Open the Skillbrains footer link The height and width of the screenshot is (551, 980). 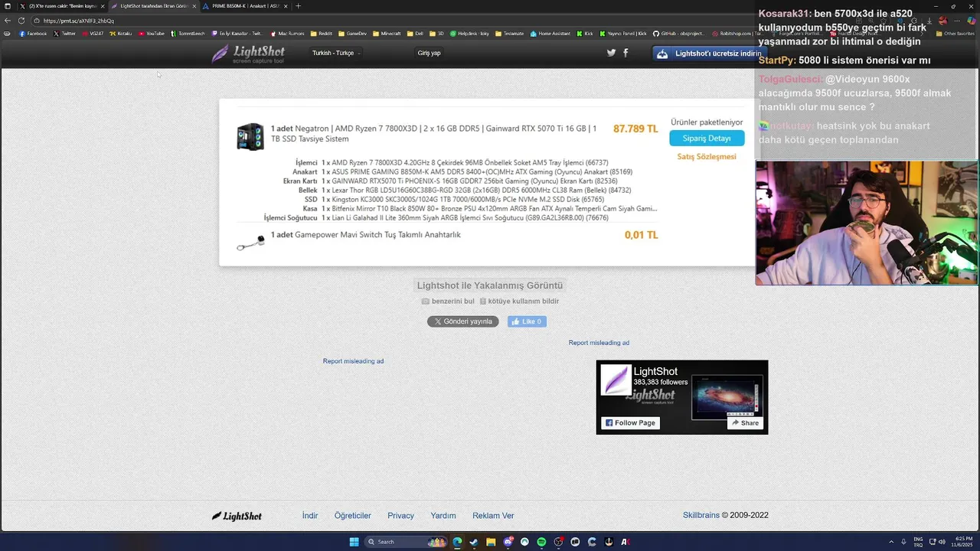tap(701, 515)
